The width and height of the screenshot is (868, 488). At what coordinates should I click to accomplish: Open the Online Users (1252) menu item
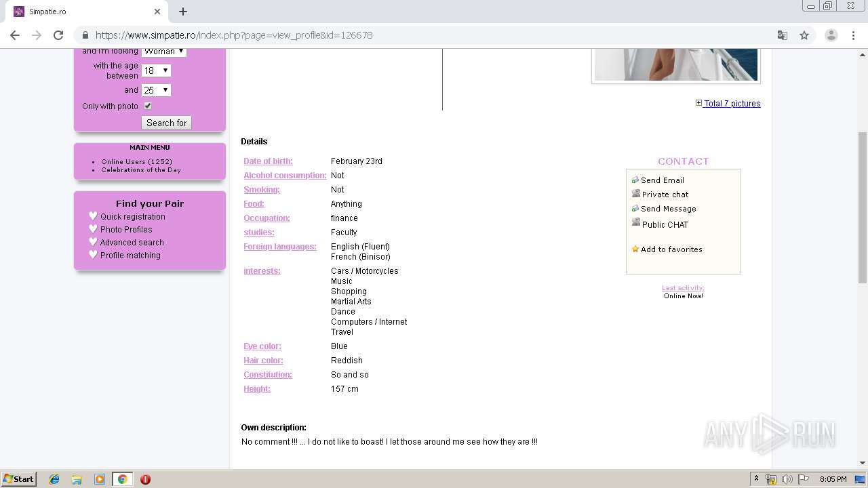click(x=136, y=161)
